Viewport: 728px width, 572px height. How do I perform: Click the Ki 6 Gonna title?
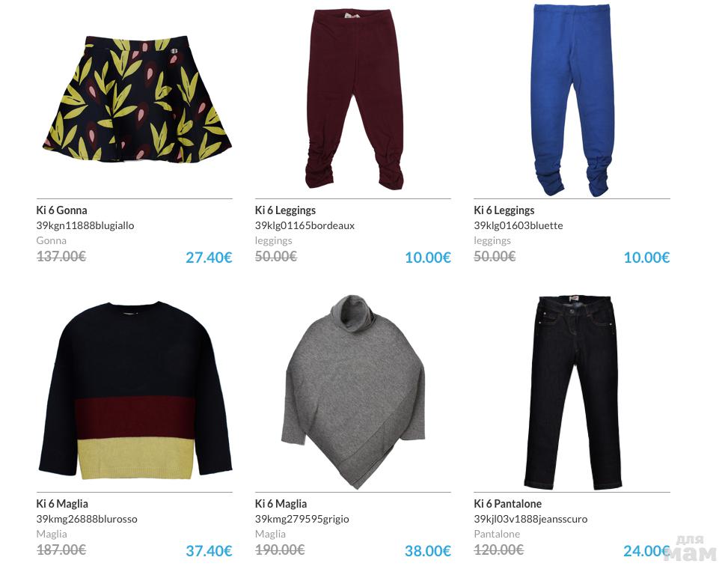tap(62, 210)
